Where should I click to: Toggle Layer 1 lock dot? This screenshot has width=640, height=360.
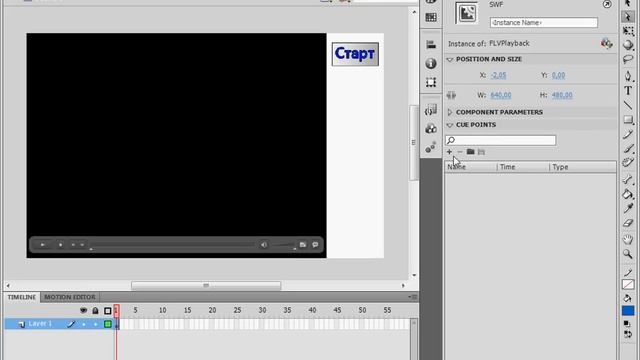coord(96,324)
